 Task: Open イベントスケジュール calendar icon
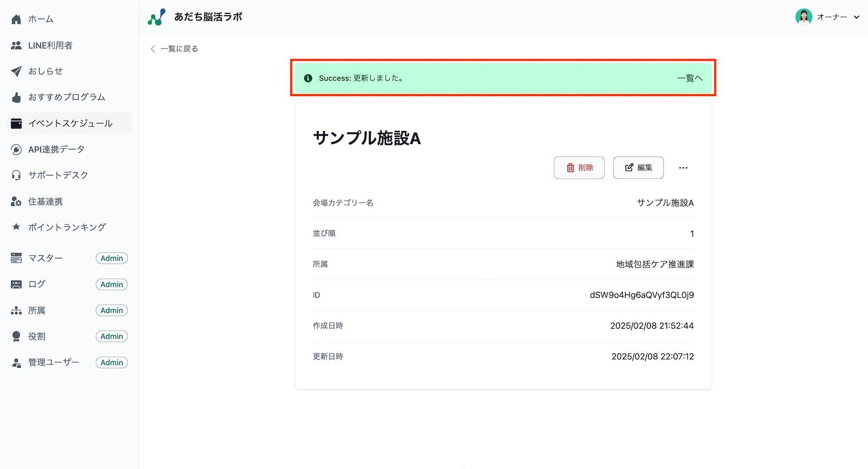pos(16,123)
